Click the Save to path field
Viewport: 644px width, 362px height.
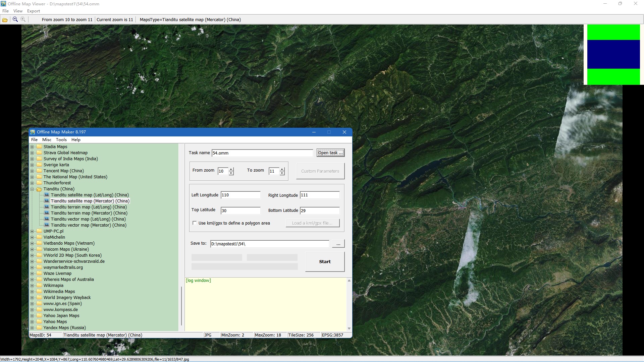click(x=270, y=244)
